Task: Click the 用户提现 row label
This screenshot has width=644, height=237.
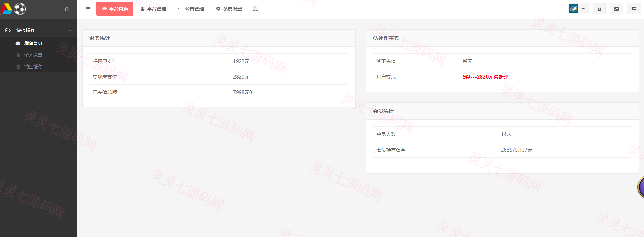Action: [x=386, y=77]
